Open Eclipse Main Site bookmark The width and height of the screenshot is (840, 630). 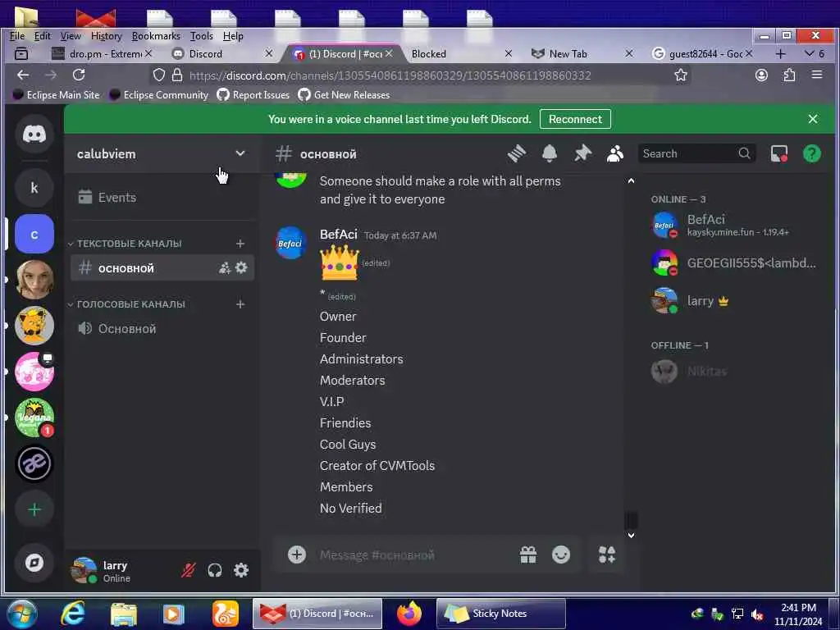click(57, 95)
